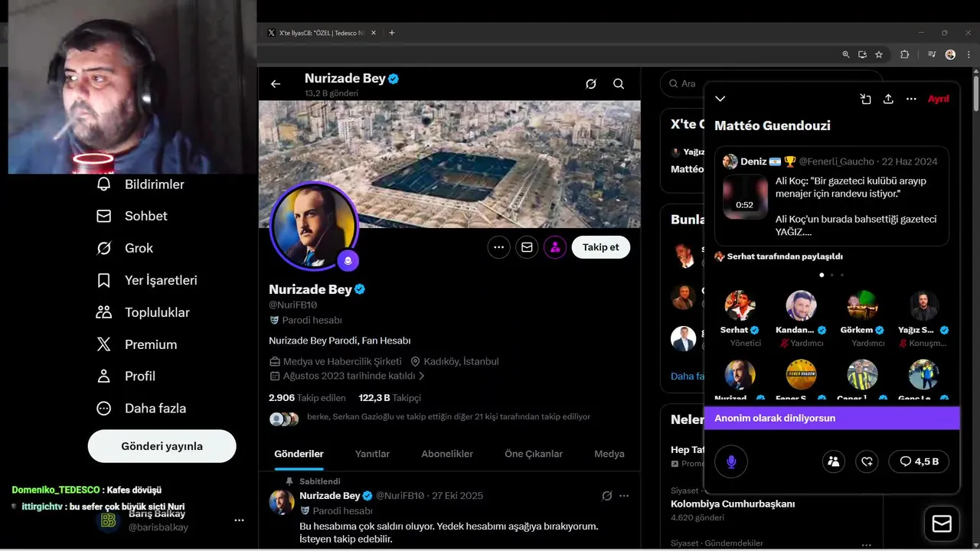Go back using the arrow beside Nurizade Bey

pyautogui.click(x=276, y=84)
